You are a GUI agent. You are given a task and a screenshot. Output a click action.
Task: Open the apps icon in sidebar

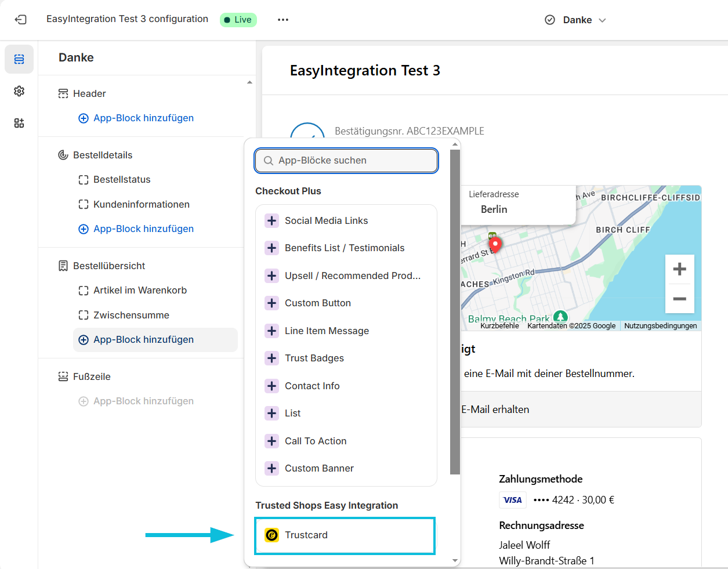pyautogui.click(x=19, y=123)
